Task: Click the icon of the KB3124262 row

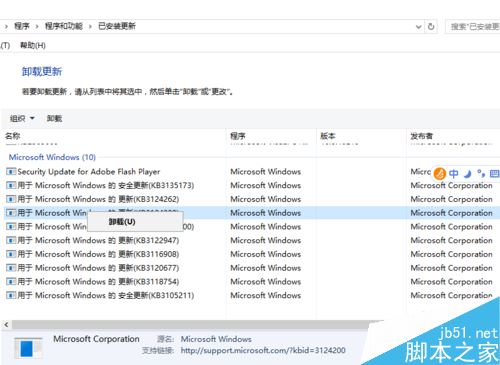Action: point(11,199)
